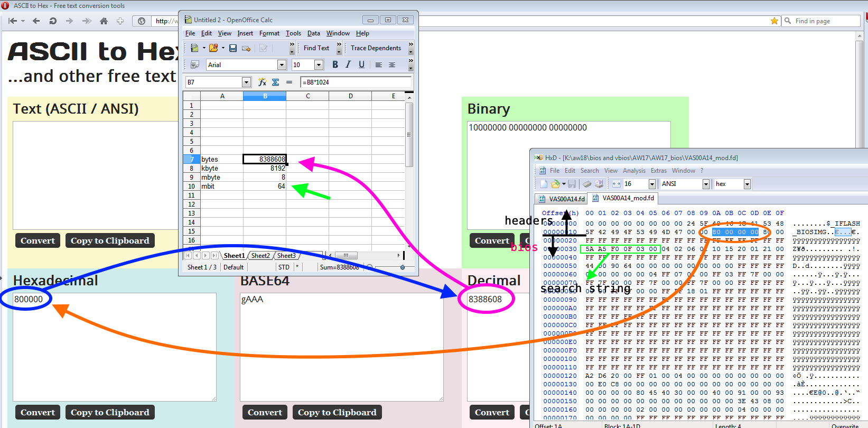Expand the dropdown arrow next to Calc New icon
This screenshot has width=868, height=428.
[204, 48]
